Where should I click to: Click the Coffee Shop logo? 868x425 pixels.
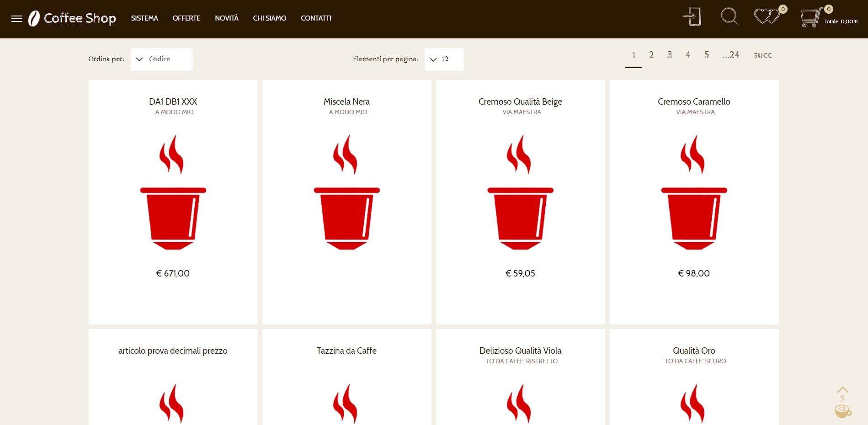pos(72,18)
